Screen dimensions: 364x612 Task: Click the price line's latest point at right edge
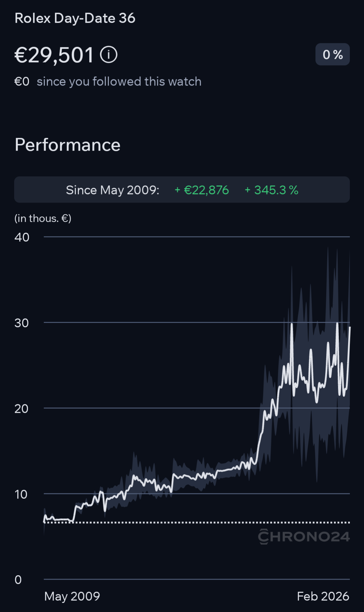pyautogui.click(x=349, y=328)
